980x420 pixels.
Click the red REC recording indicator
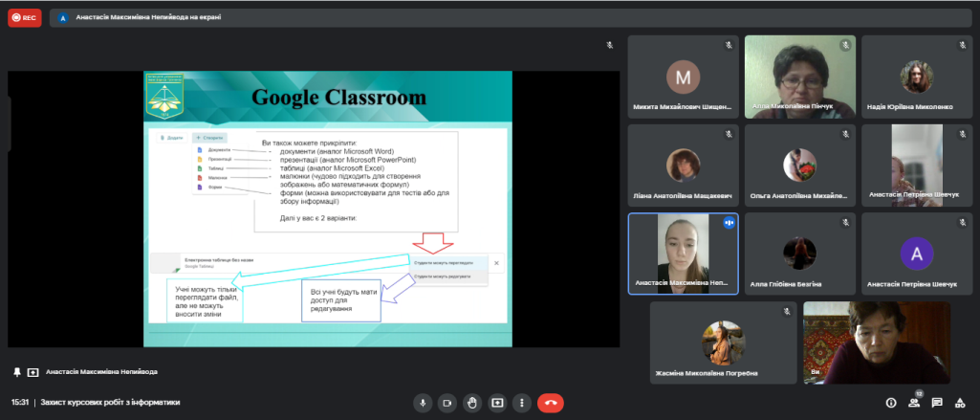tap(24, 17)
